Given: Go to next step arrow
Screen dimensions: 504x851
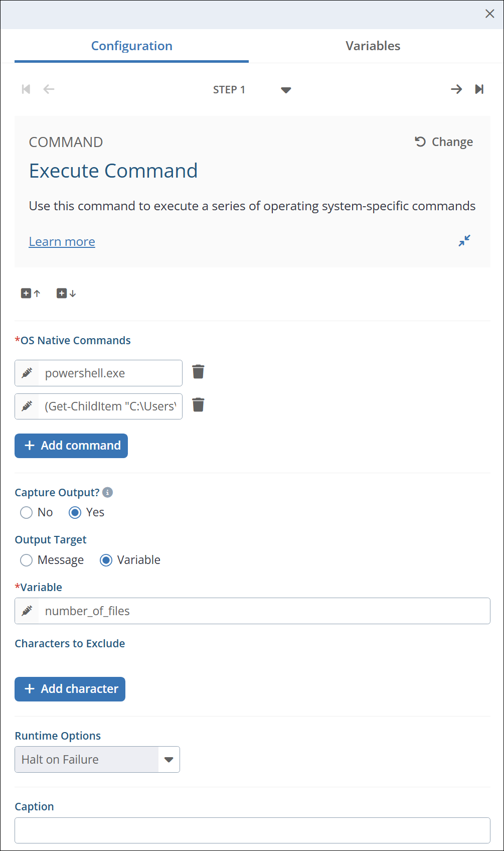Looking at the screenshot, I should click(x=456, y=89).
